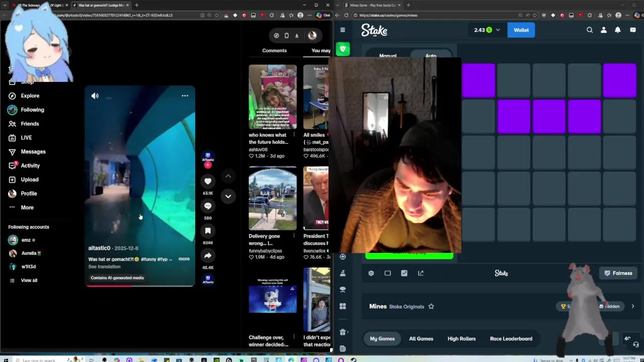Viewport: 644px width, 362px height.
Task: Select top-left purple Mines tile
Action: (478, 80)
